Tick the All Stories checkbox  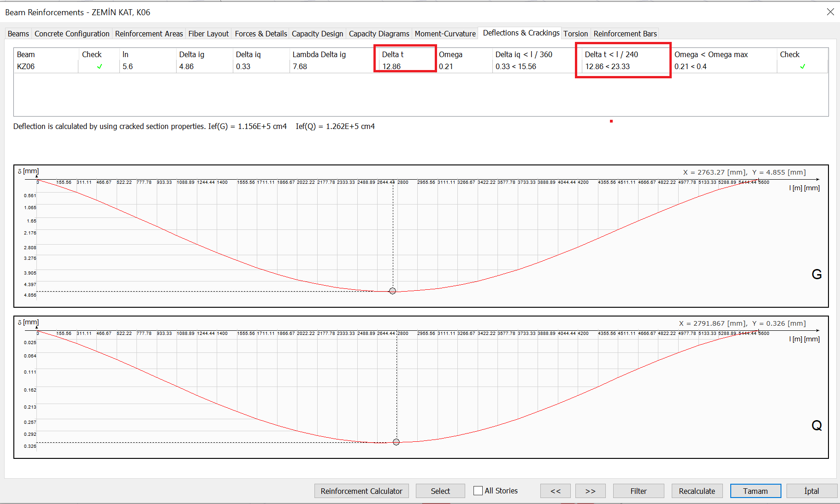(478, 491)
